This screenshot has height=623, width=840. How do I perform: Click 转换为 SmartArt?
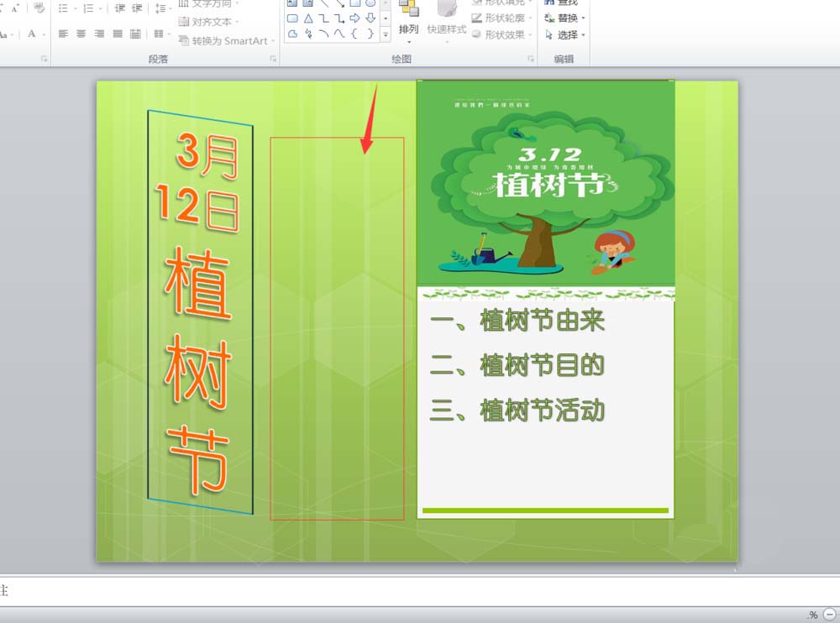[226, 40]
